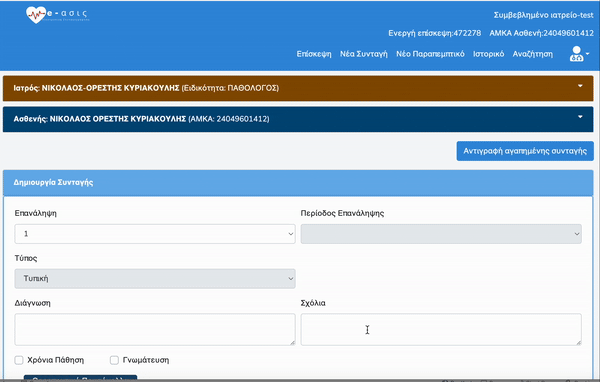This screenshot has height=382, width=600.
Task: Click the e-asis heart logo
Action: (x=36, y=15)
